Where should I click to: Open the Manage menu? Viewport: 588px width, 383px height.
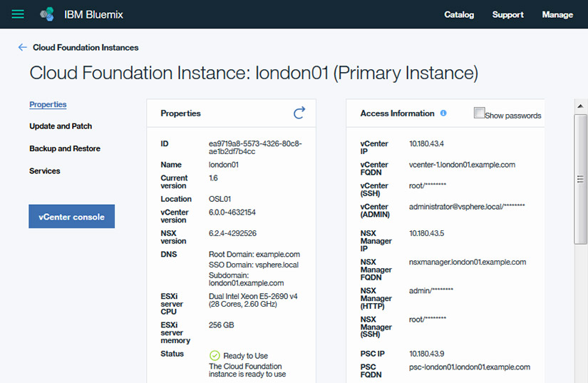click(x=557, y=15)
